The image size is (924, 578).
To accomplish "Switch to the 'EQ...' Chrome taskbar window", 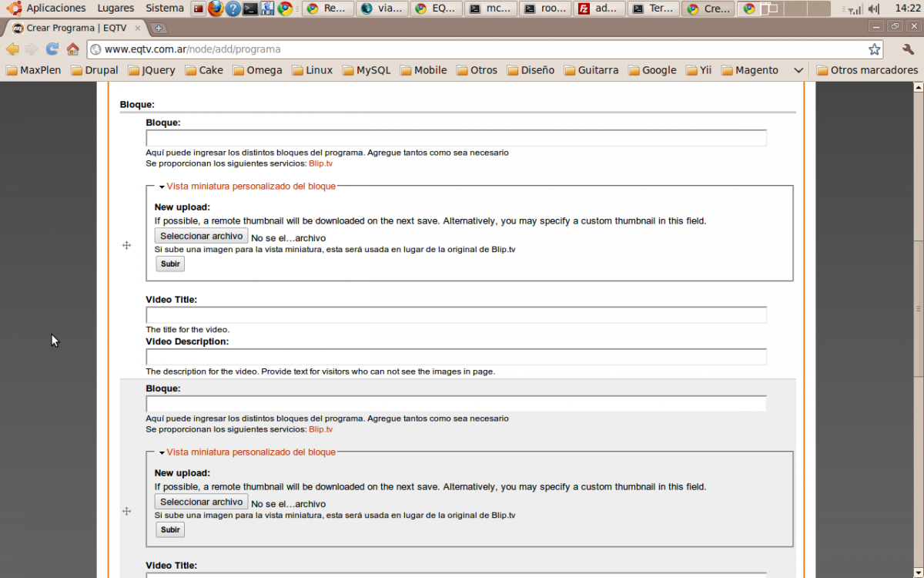I will [x=437, y=9].
